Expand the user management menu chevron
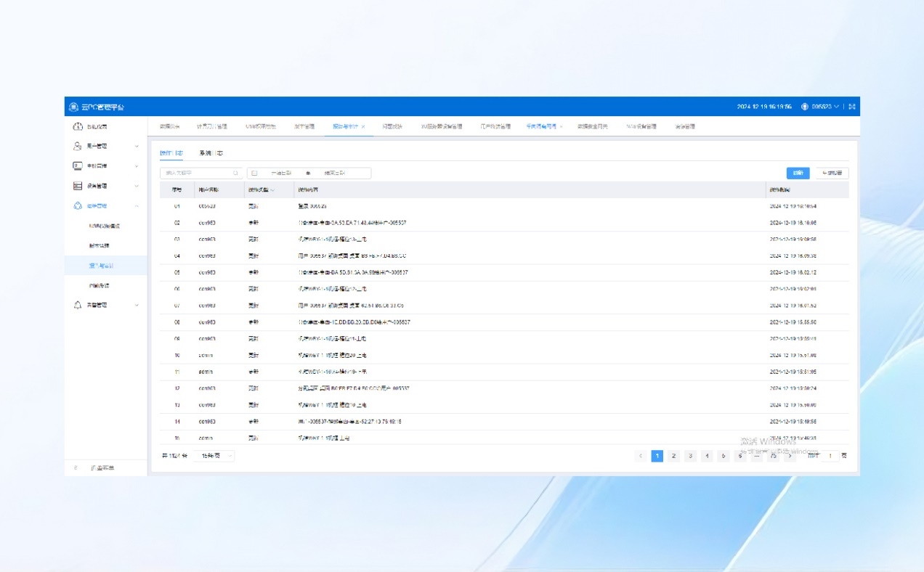The image size is (924, 572). click(137, 147)
